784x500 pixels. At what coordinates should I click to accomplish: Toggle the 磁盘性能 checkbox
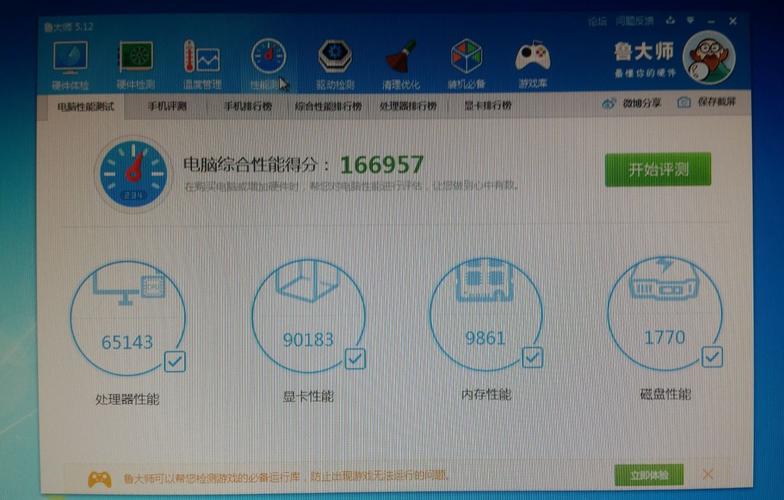[712, 356]
